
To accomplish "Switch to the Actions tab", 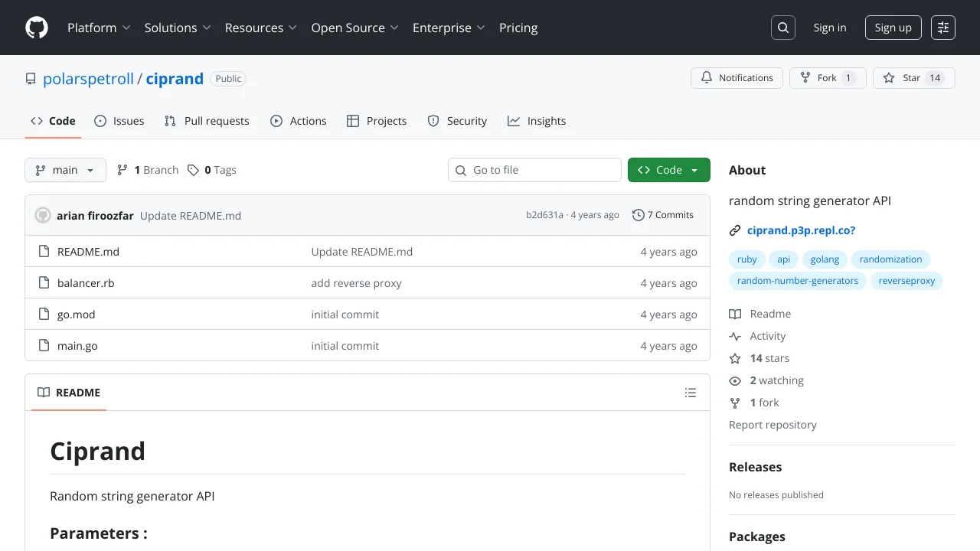I will click(x=299, y=121).
